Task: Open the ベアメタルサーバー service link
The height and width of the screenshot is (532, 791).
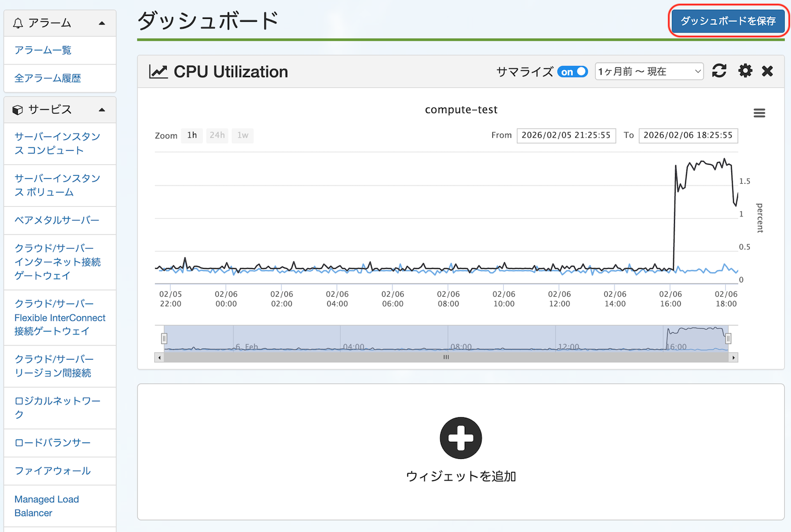Action: (x=57, y=220)
